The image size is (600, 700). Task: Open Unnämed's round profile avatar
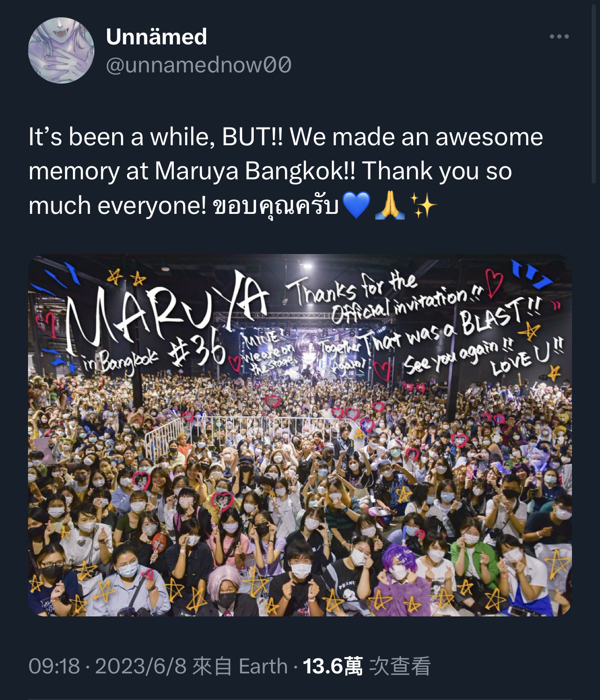(x=61, y=50)
